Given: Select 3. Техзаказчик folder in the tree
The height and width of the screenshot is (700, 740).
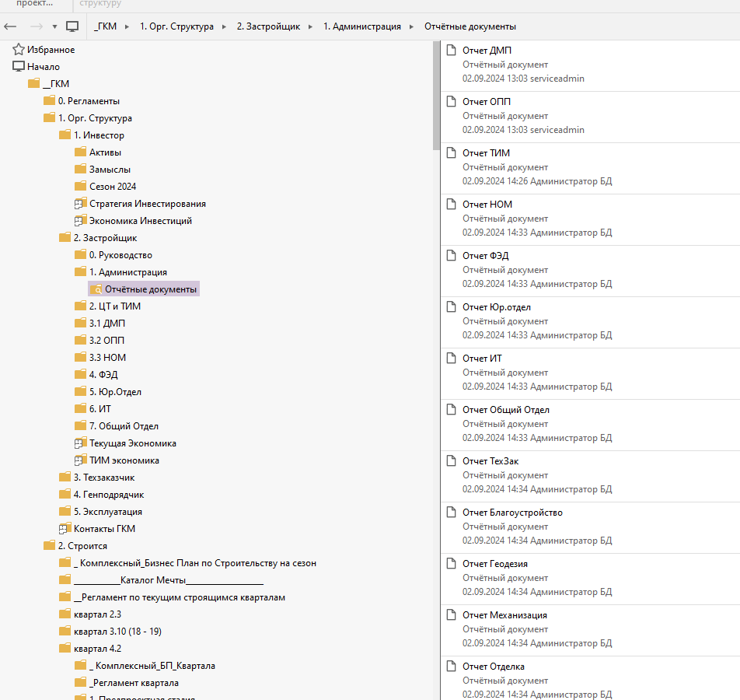Looking at the screenshot, I should (x=103, y=478).
